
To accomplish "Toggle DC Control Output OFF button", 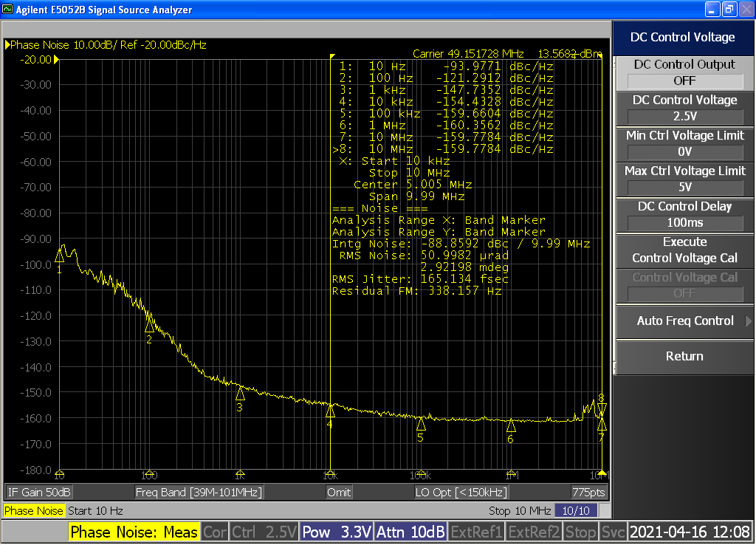I will pyautogui.click(x=684, y=80).
